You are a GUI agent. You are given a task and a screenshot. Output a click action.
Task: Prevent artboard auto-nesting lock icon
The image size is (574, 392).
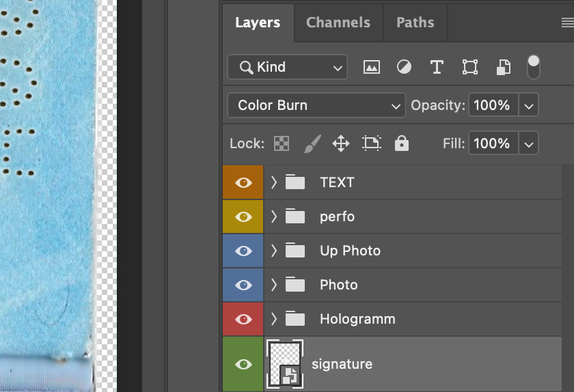(371, 143)
